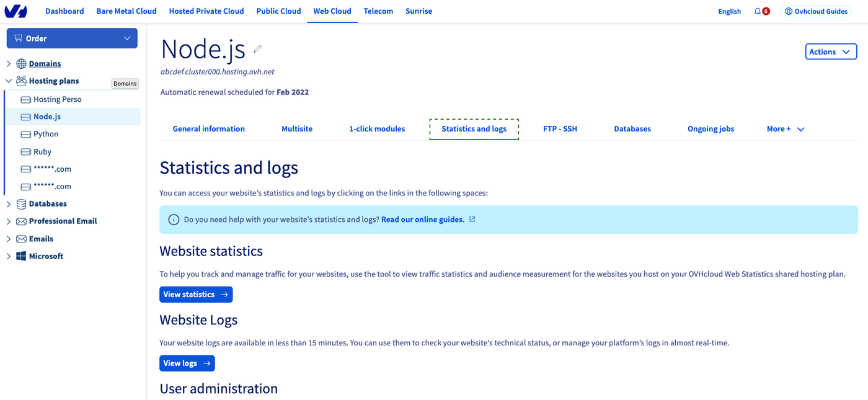Click the Microsoft icon in the sidebar
Viewport: 868px width, 400px height.
pos(21,256)
